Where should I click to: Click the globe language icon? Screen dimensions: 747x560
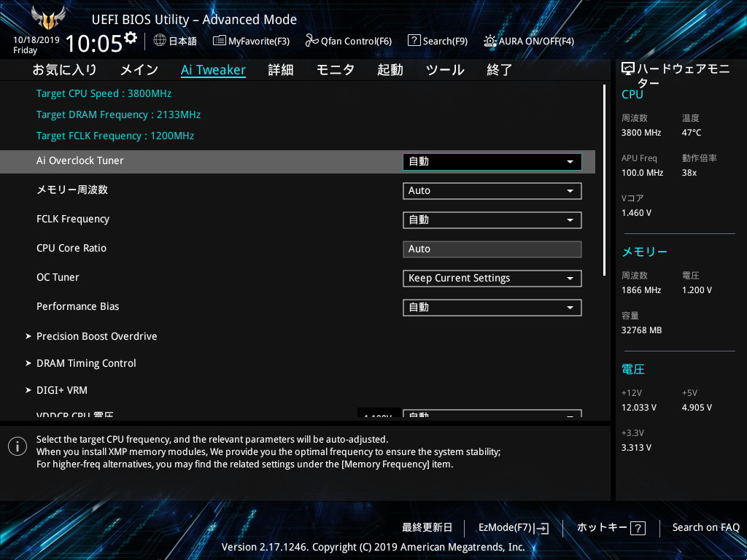[160, 41]
